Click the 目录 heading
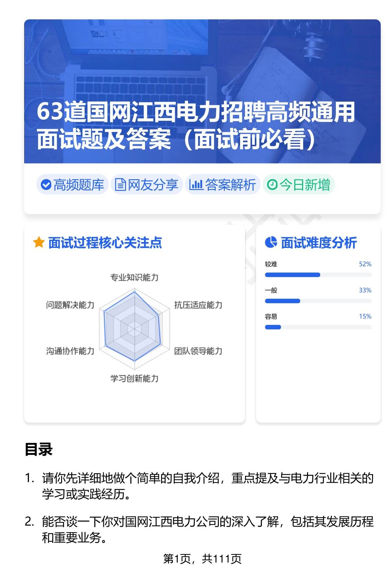This screenshot has height=574, width=392. coord(39,449)
